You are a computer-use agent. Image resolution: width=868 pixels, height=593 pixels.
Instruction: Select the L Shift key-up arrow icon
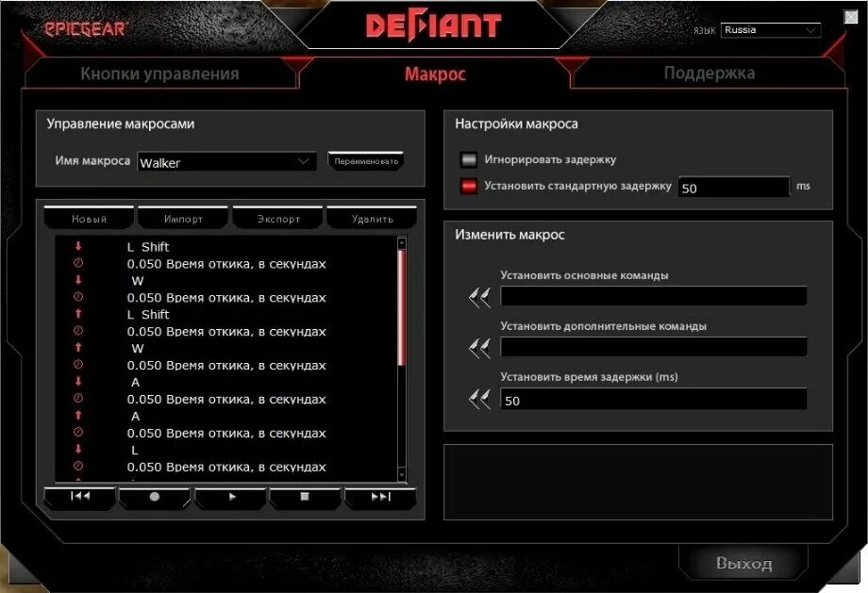(x=78, y=314)
